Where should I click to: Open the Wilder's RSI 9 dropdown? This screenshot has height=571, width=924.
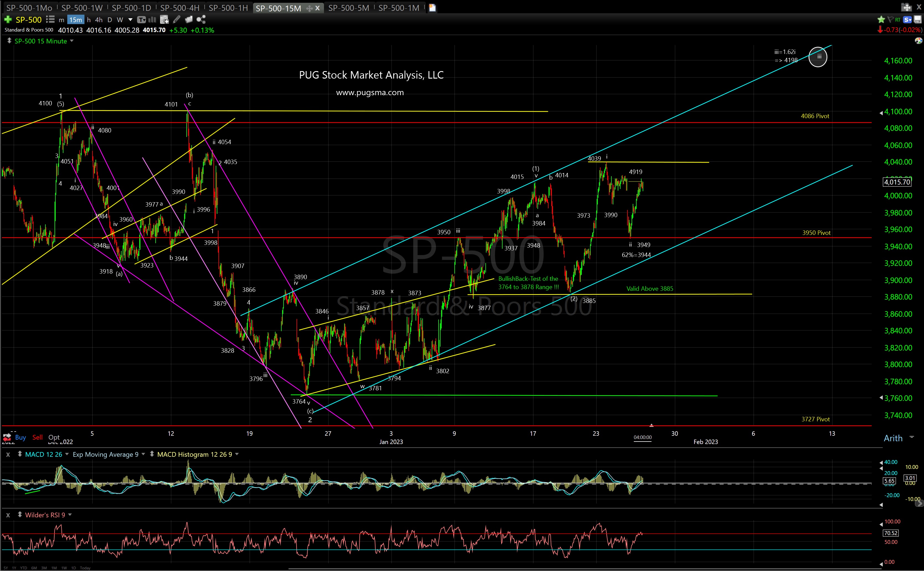(x=70, y=515)
